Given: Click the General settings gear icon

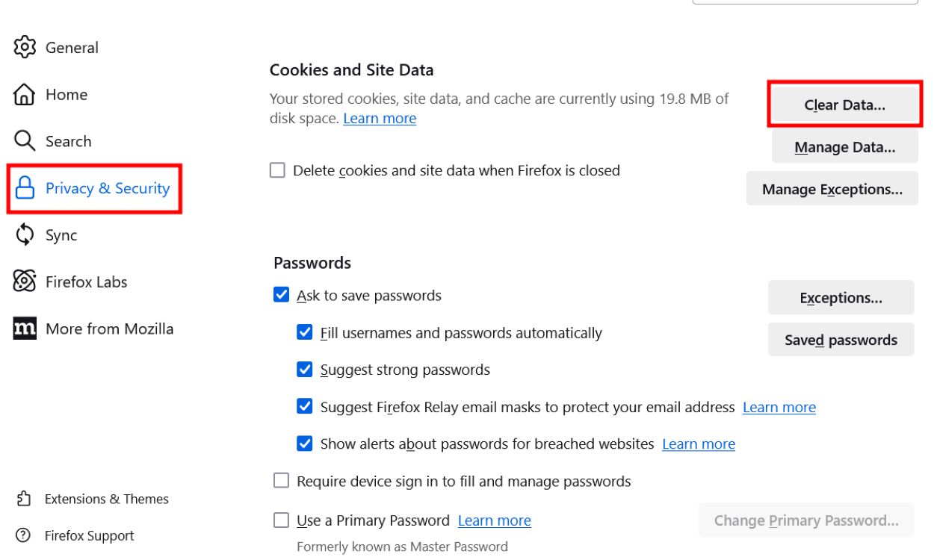Looking at the screenshot, I should [25, 47].
